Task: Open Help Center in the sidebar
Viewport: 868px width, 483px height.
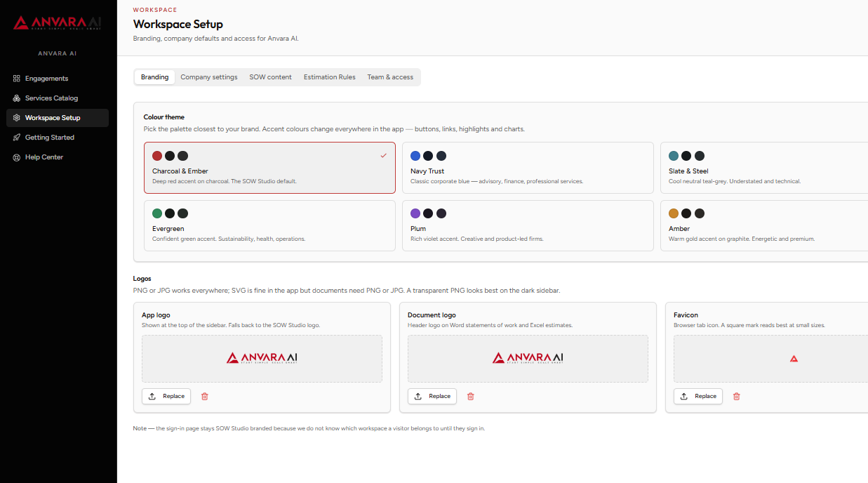Action: point(58,157)
